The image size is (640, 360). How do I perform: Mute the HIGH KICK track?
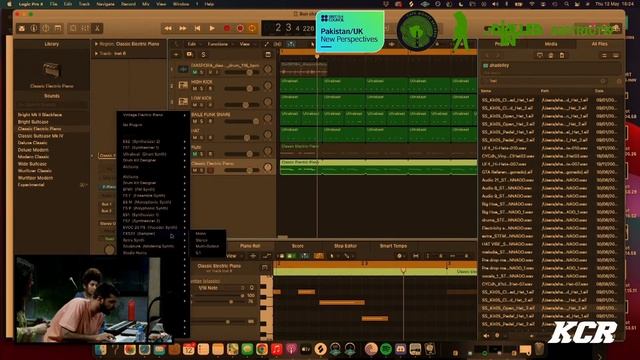tap(195, 89)
